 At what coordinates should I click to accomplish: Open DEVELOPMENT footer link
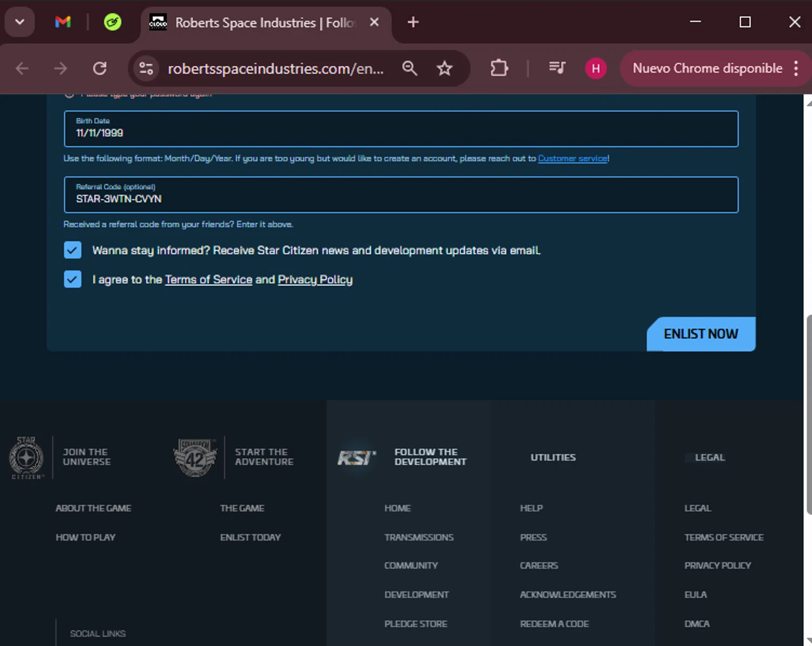pos(416,595)
